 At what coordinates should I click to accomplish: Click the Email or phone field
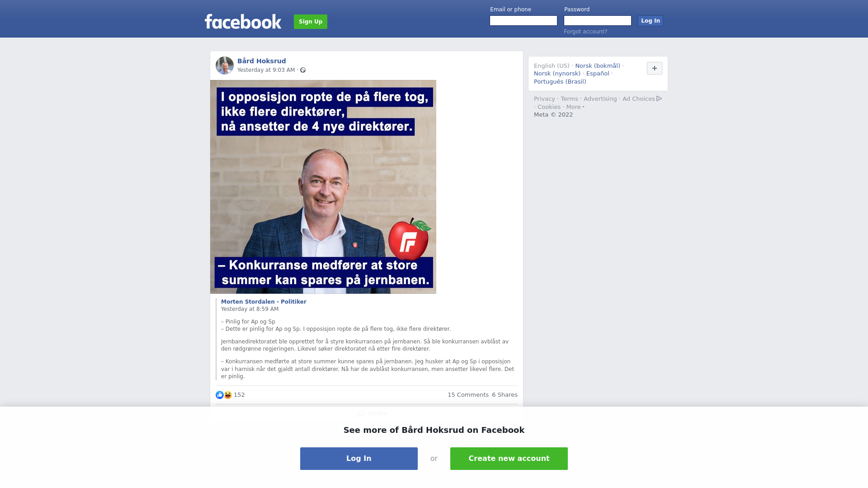pyautogui.click(x=524, y=21)
